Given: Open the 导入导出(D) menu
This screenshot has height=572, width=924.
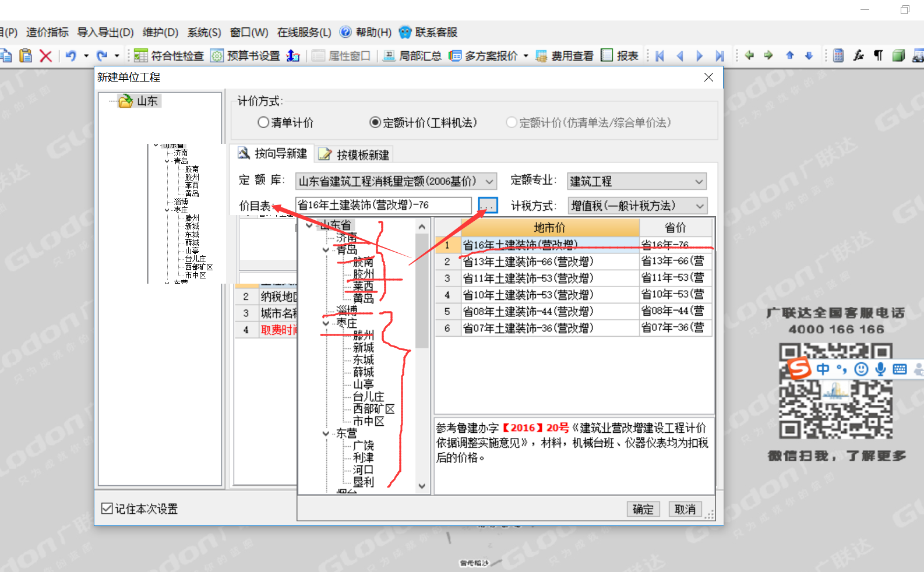Looking at the screenshot, I should click(105, 32).
